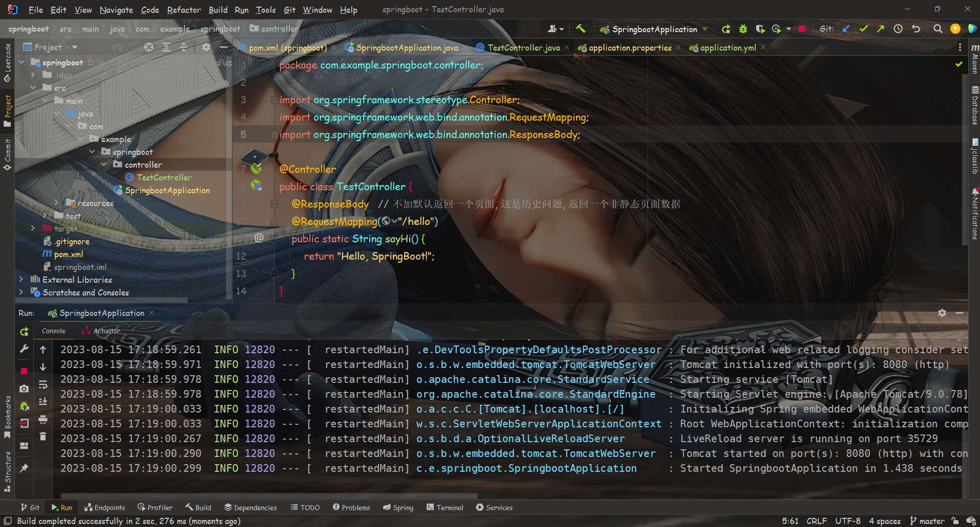Toggle scroll to end of console

[43, 402]
